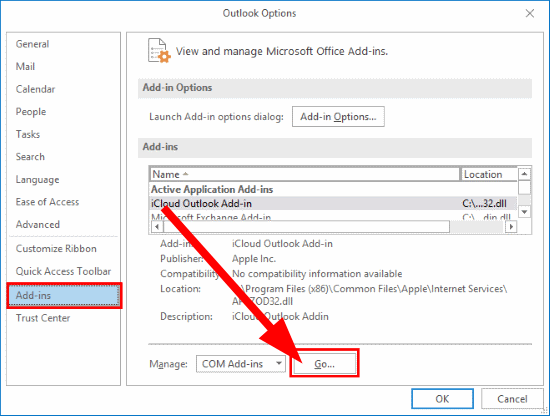The image size is (550, 416).
Task: Click the add-ins gear document icon
Action: [x=159, y=51]
